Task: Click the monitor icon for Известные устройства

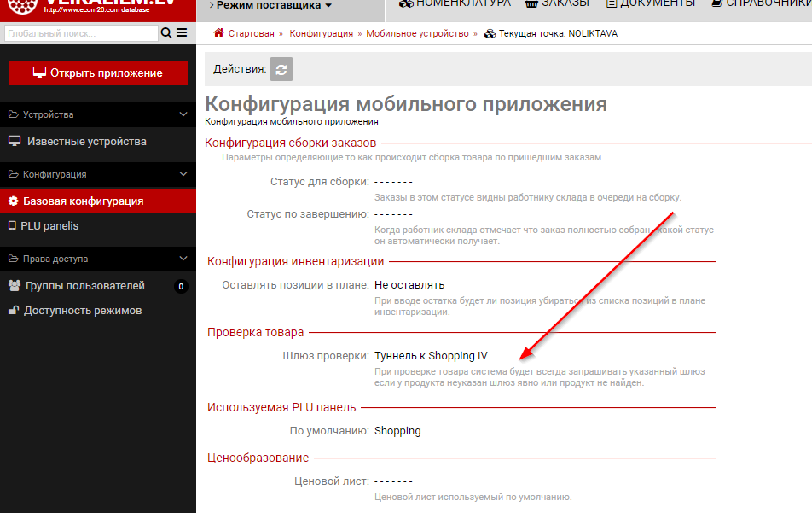Action: coord(14,142)
